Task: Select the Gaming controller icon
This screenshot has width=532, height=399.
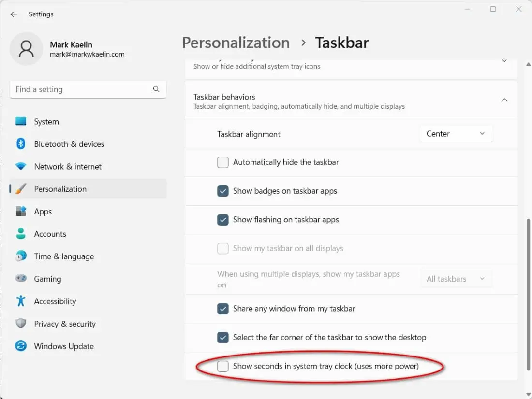Action: pos(21,279)
